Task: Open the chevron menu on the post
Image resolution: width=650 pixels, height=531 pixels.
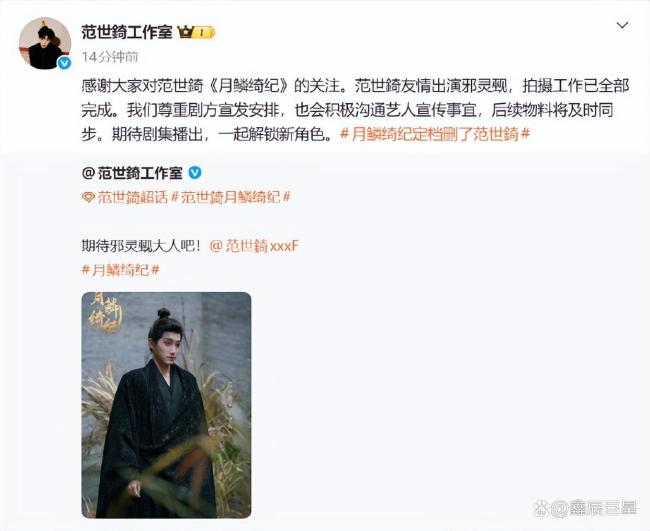Action: click(x=622, y=26)
